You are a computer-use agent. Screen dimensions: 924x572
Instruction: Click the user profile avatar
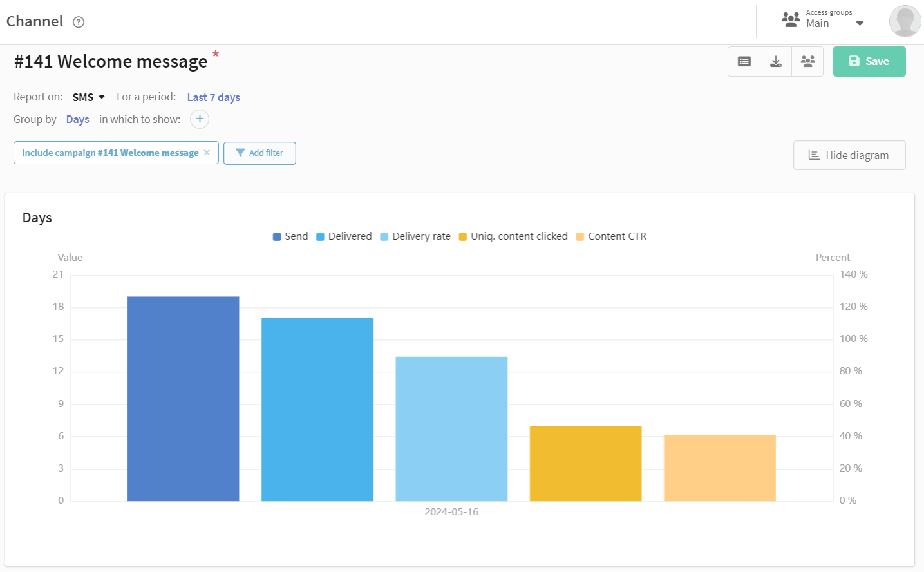pyautogui.click(x=905, y=21)
